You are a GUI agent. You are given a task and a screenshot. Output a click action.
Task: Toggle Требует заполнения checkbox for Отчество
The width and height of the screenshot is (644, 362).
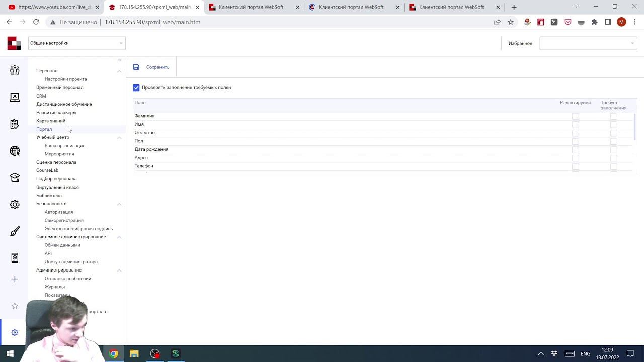[x=614, y=133]
